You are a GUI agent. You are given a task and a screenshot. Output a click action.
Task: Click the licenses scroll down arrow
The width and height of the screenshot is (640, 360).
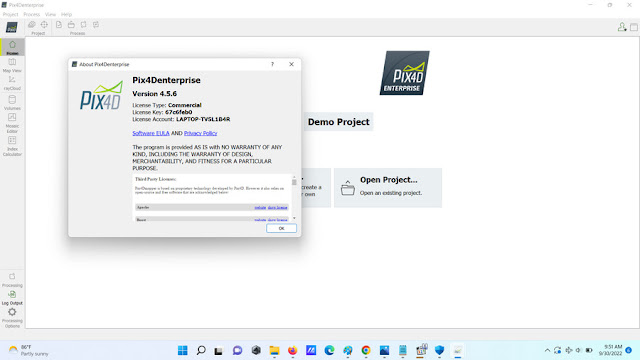294,218
